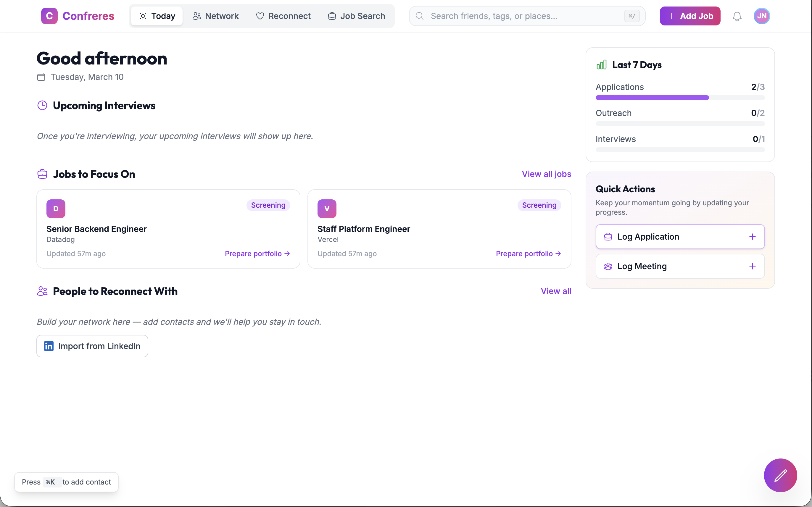Click the Confreres logo in the header
This screenshot has height=507, width=812.
[x=78, y=16]
